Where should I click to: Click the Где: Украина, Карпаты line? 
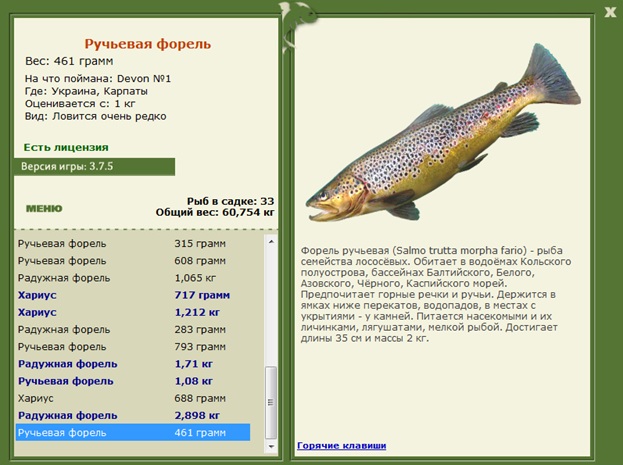(x=86, y=91)
